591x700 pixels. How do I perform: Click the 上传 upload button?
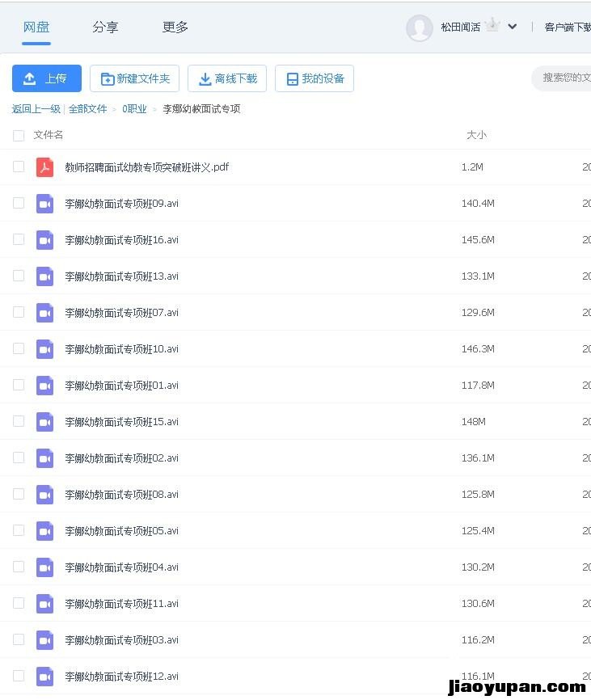[x=47, y=78]
